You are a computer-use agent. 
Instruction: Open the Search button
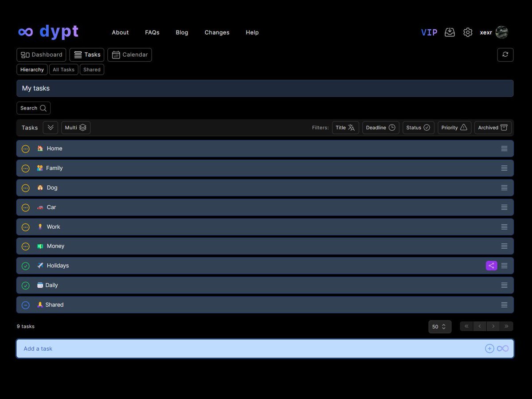coord(34,108)
